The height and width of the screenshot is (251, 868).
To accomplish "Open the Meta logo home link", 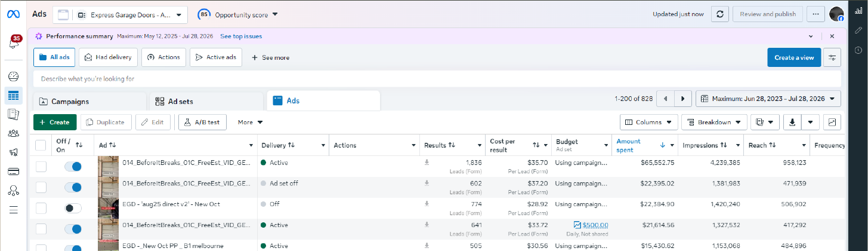I will point(13,14).
